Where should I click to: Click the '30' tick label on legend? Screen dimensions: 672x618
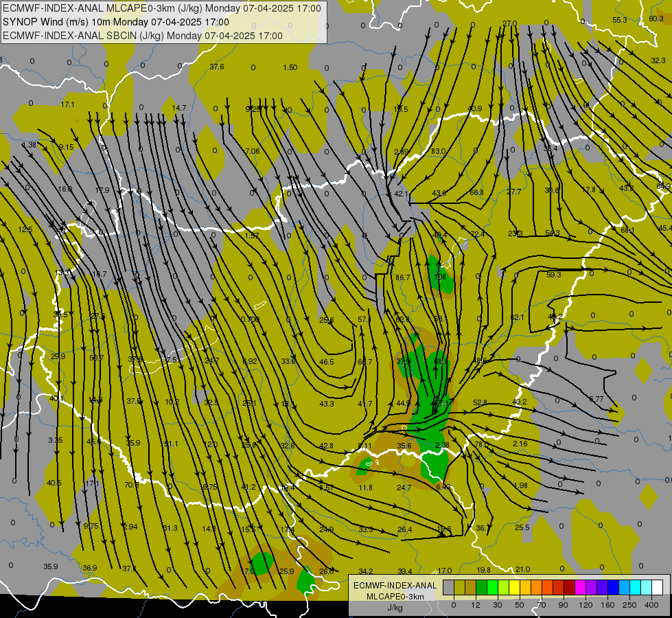(498, 605)
